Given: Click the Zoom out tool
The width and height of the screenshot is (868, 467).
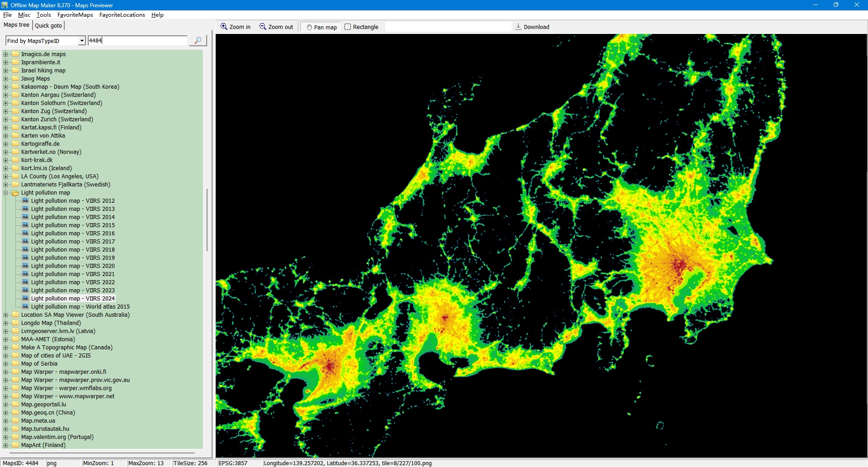Looking at the screenshot, I should (x=276, y=27).
